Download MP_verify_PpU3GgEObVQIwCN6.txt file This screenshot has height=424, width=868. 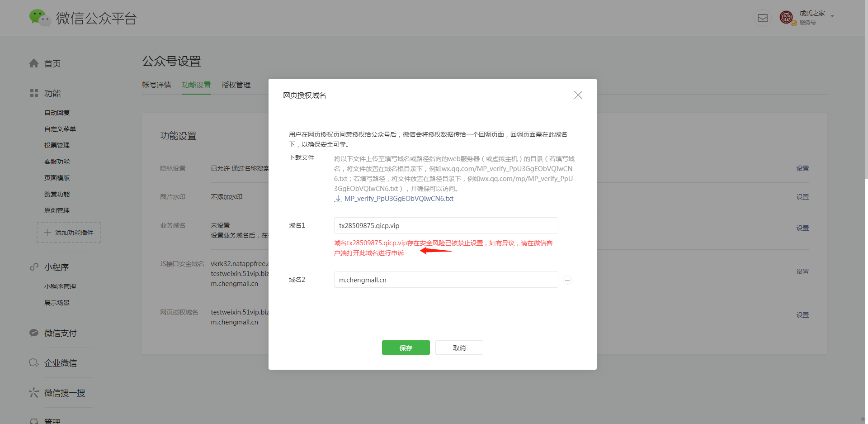click(x=399, y=199)
